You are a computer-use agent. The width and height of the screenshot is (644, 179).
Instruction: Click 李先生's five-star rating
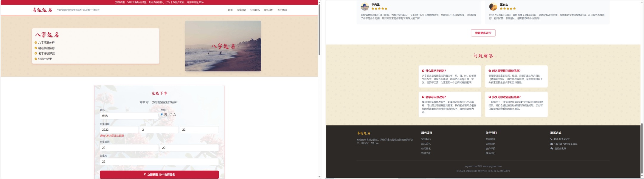coord(379,9)
